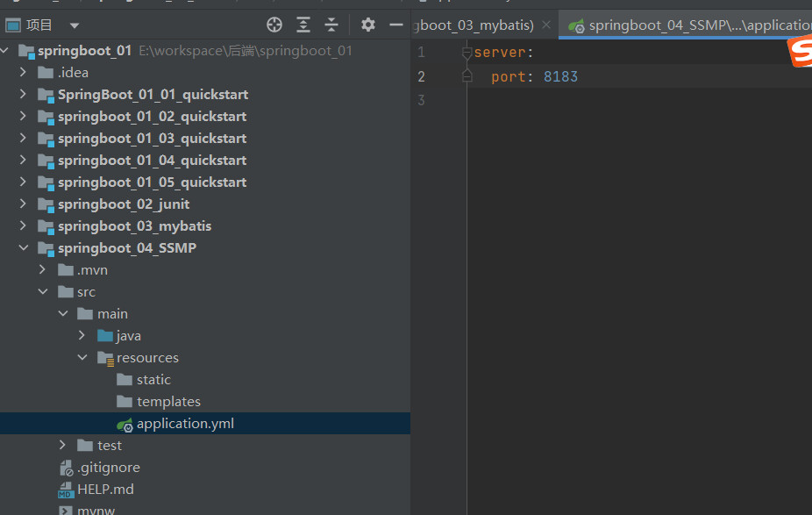
Task: Expand the test folder
Action: [x=62, y=445]
